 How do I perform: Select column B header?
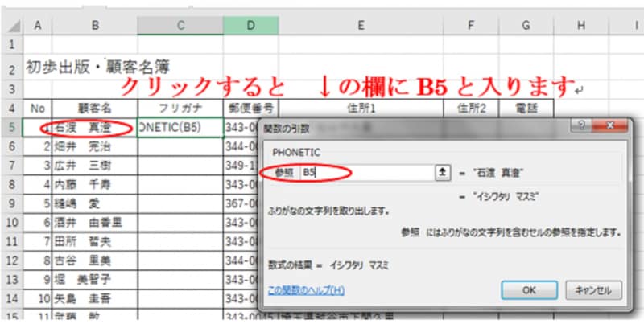pos(95,26)
